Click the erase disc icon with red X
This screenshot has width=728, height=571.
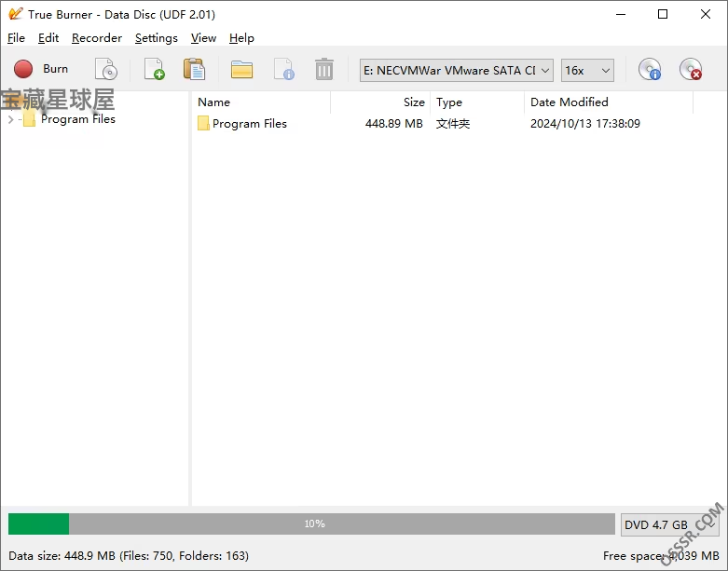(691, 70)
